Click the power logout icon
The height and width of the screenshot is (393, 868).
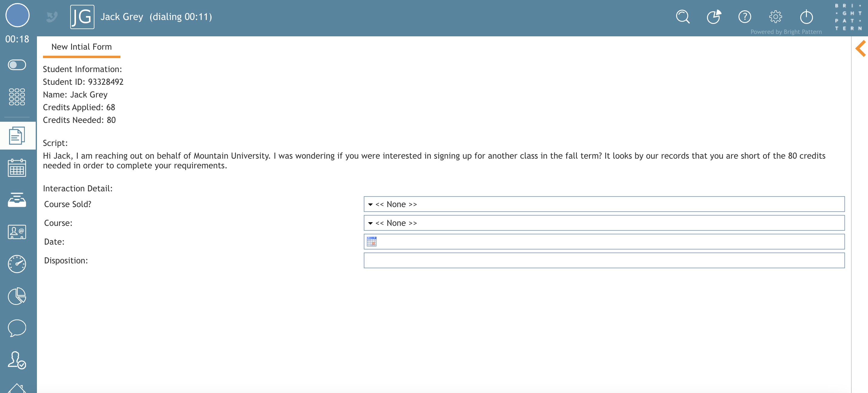click(x=806, y=17)
